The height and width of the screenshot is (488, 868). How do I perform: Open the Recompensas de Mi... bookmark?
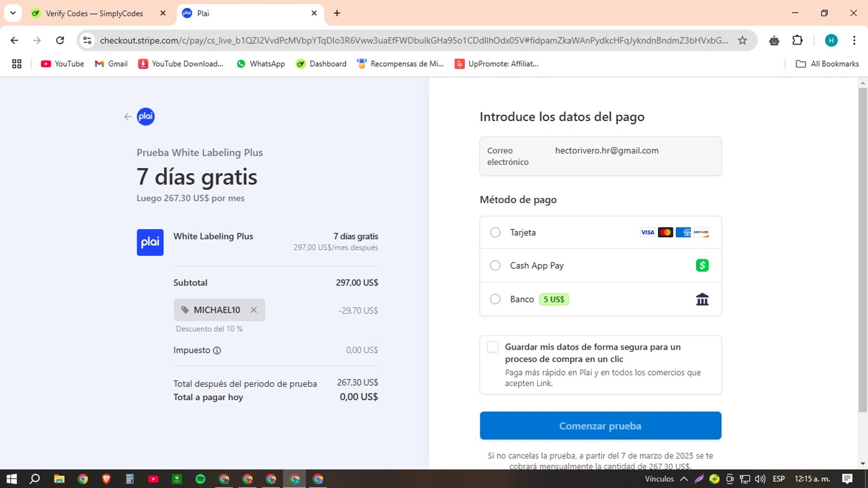[x=400, y=64]
